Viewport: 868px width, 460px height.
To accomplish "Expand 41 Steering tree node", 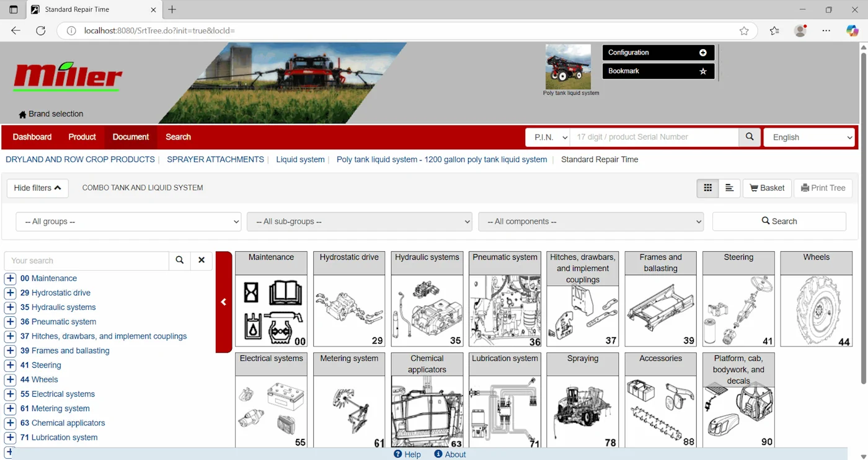I will 10,365.
